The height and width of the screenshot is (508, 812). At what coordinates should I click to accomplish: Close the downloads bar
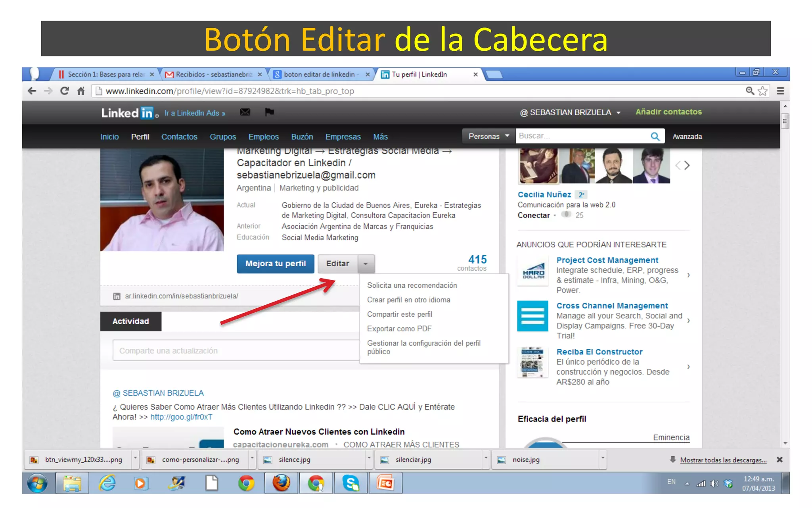pyautogui.click(x=779, y=460)
